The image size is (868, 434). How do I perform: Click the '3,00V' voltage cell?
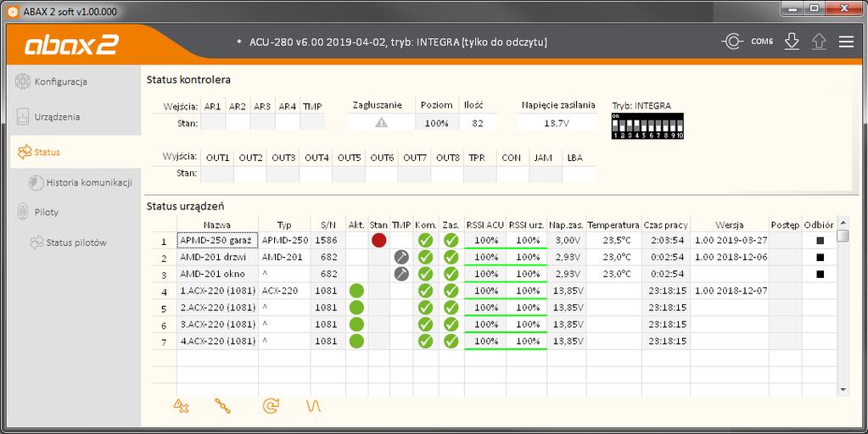[x=567, y=241]
